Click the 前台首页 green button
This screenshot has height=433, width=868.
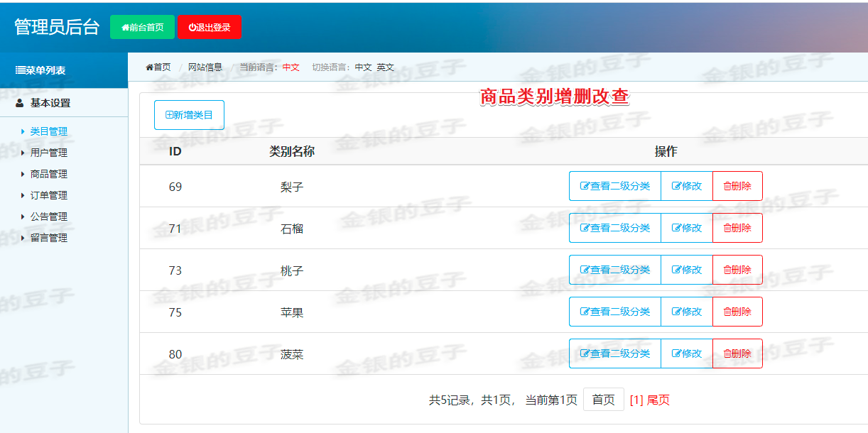pyautogui.click(x=143, y=27)
